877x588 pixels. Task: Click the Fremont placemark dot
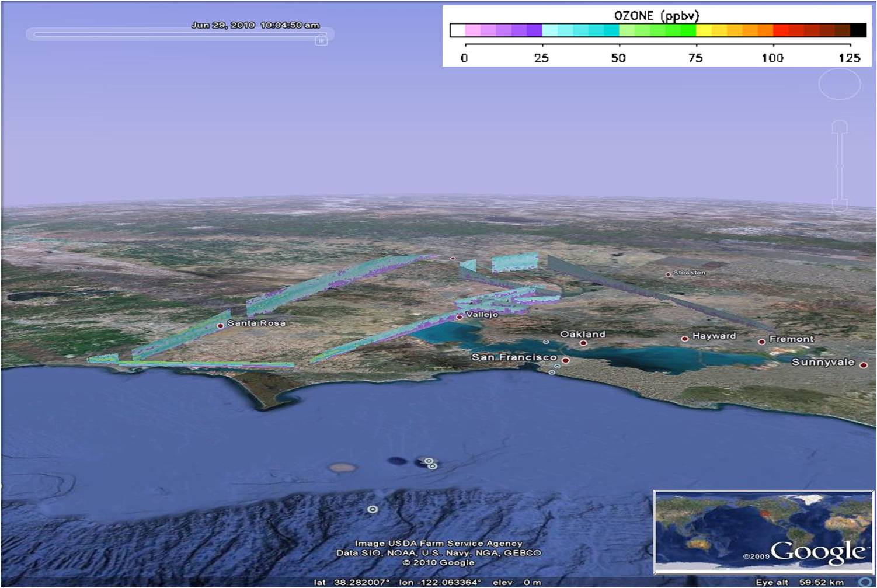[x=761, y=342]
